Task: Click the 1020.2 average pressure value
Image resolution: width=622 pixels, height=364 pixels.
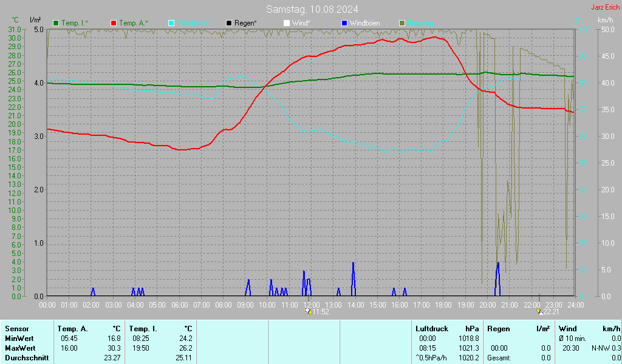Action: click(x=470, y=358)
